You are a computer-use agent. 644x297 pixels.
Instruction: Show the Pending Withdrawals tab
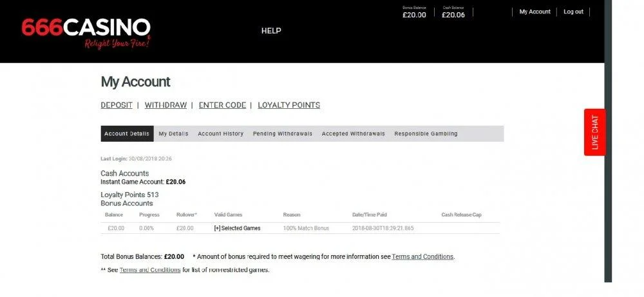coord(283,133)
